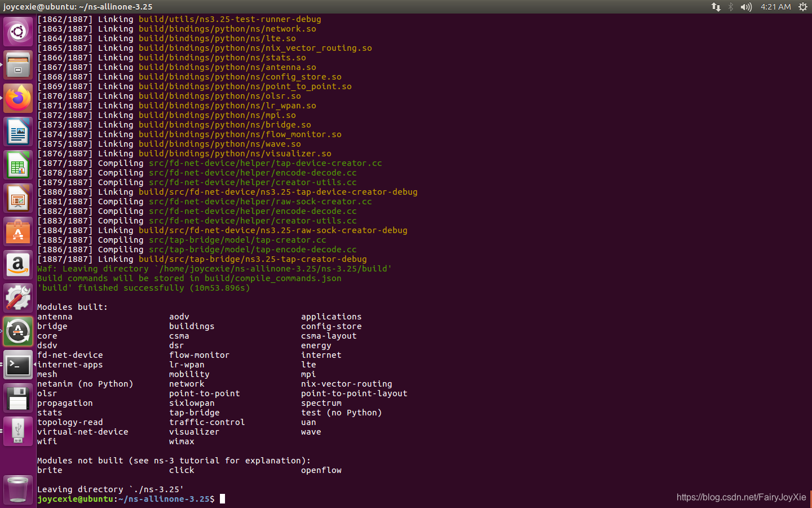Click module name 'virtual-net-device'
The image size is (812, 508).
(83, 432)
